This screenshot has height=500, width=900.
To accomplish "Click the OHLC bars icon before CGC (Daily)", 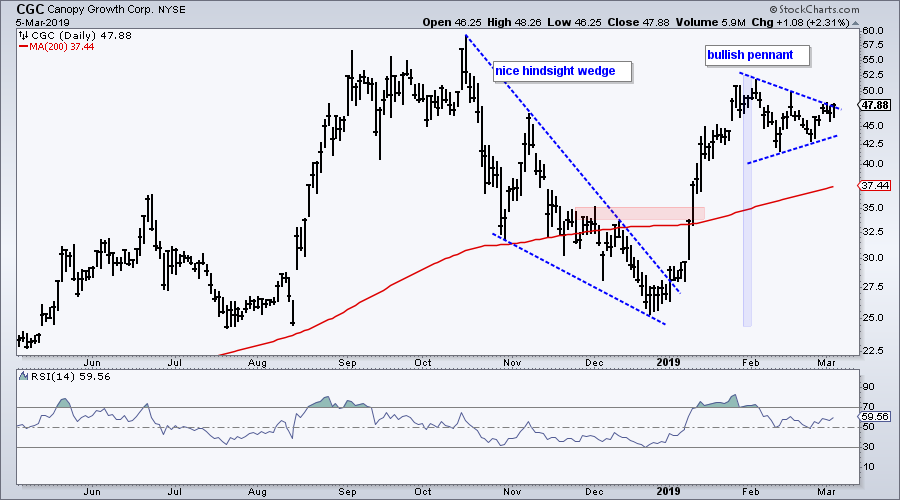I will (24, 36).
